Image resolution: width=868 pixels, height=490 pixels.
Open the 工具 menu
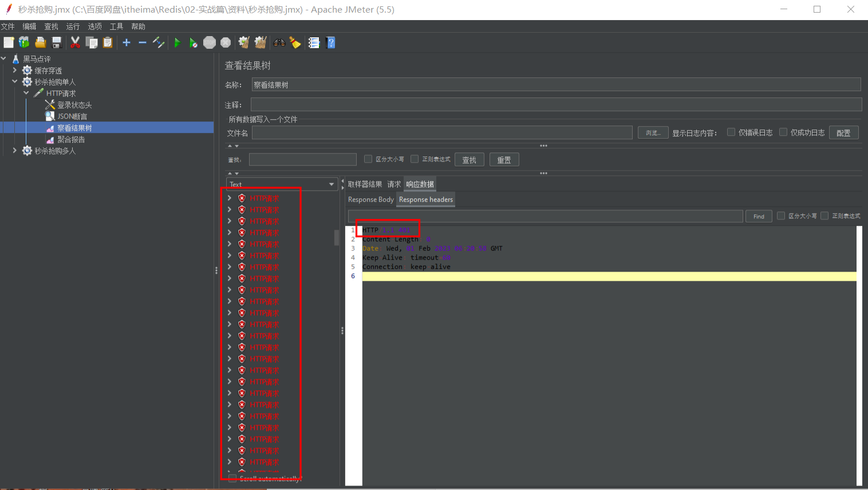[116, 26]
